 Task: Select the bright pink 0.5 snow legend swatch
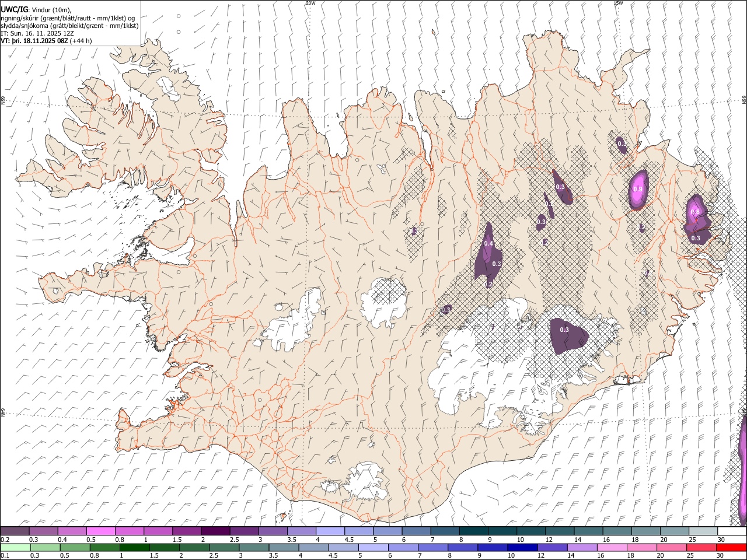[x=101, y=531]
